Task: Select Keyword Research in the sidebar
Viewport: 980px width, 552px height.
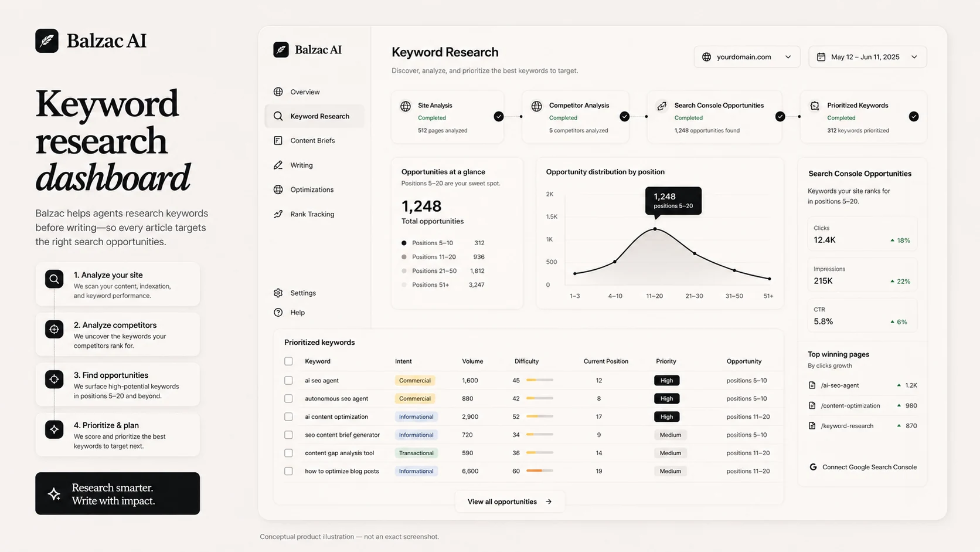Action: (314, 116)
